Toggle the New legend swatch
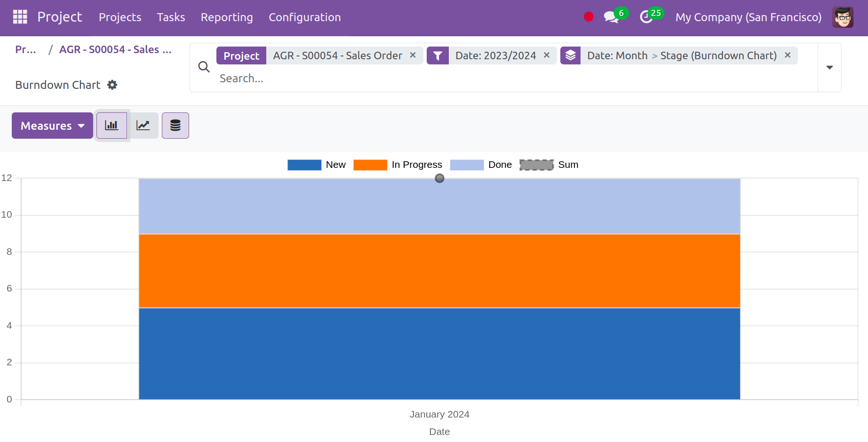Viewport: 868px width, 442px height. 304,165
